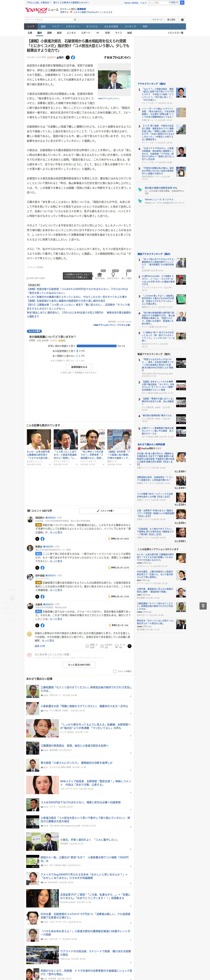Image resolution: width=210 pixels, height=980 pixels.
Task: Select the 国際 category tab
Action: click(x=49, y=33)
